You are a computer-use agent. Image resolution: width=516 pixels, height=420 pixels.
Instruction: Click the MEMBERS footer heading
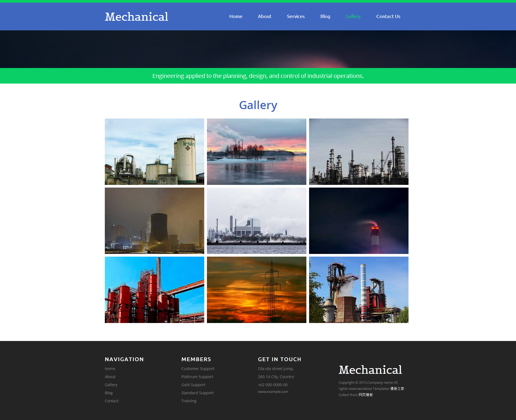(196, 359)
